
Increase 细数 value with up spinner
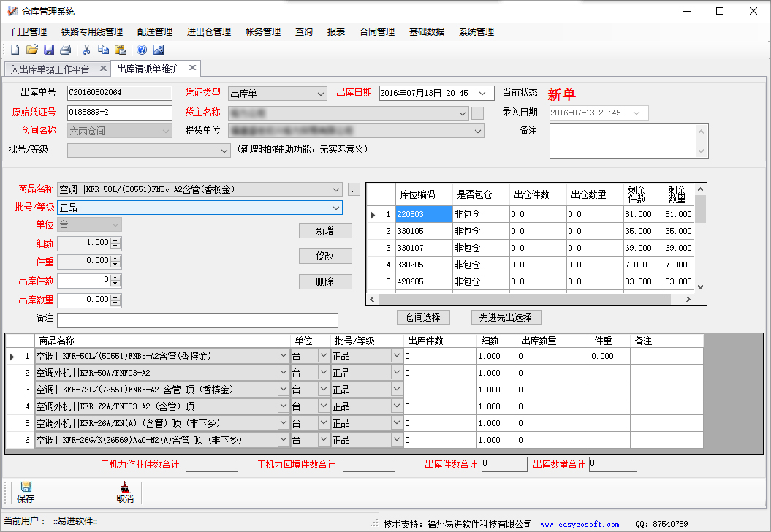pos(115,239)
